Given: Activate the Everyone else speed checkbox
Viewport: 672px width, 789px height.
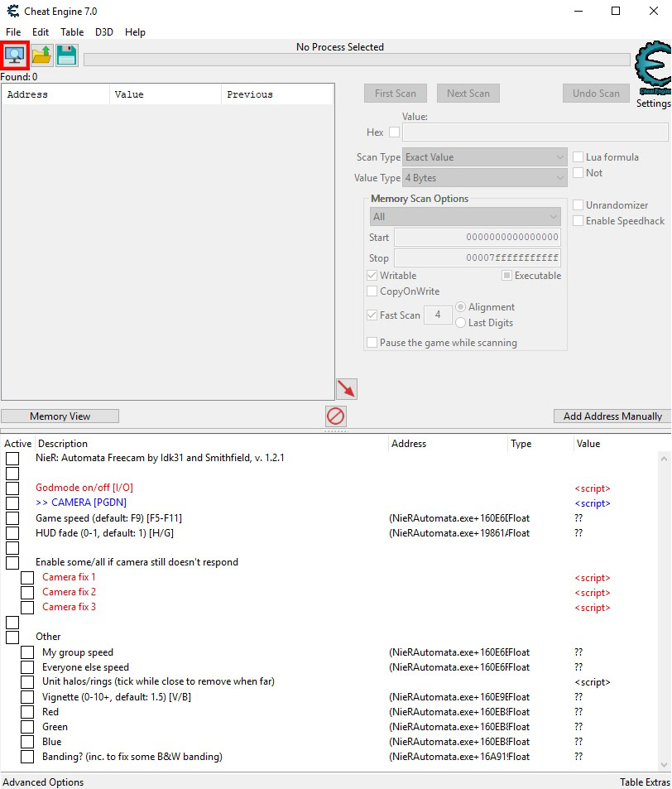Looking at the screenshot, I should click(27, 667).
